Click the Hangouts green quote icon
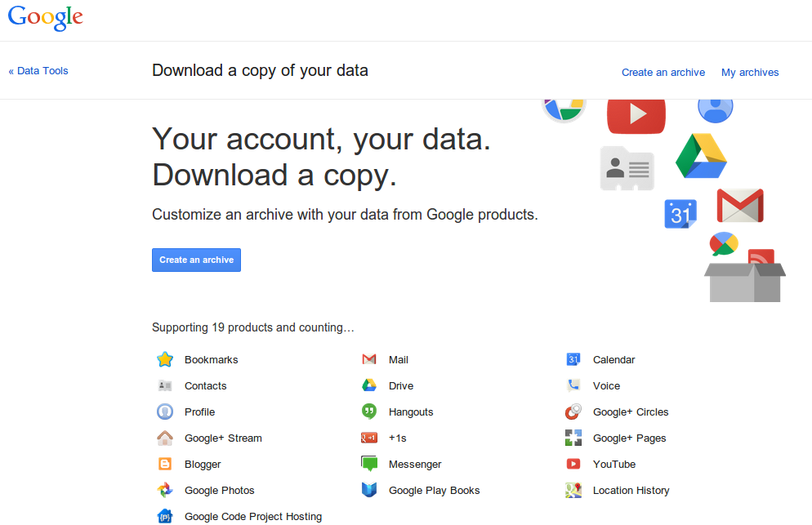 (369, 412)
